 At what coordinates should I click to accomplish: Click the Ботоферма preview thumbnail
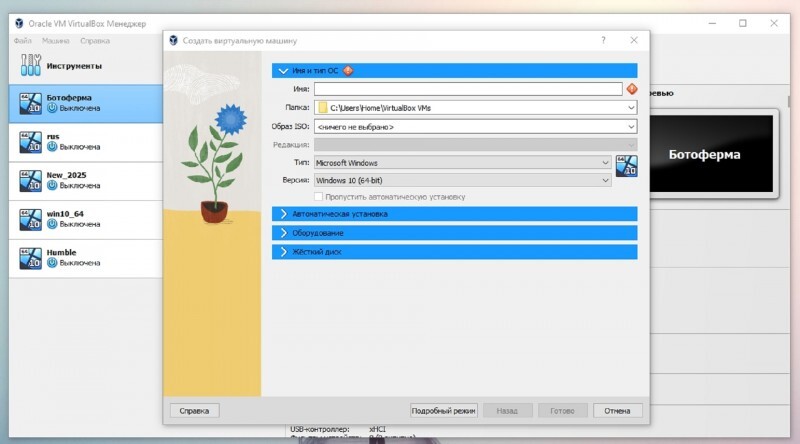pyautogui.click(x=712, y=154)
